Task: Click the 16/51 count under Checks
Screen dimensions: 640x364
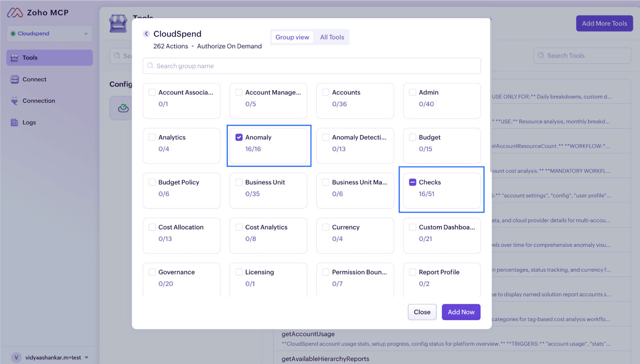Action: [x=427, y=194]
